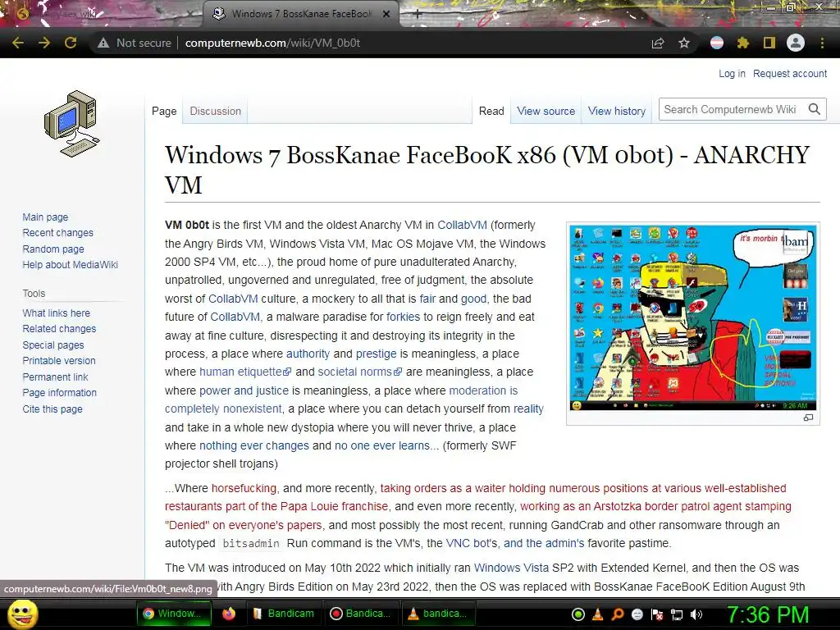This screenshot has height=630, width=840.
Task: Select the Page tab
Action: coord(164,111)
